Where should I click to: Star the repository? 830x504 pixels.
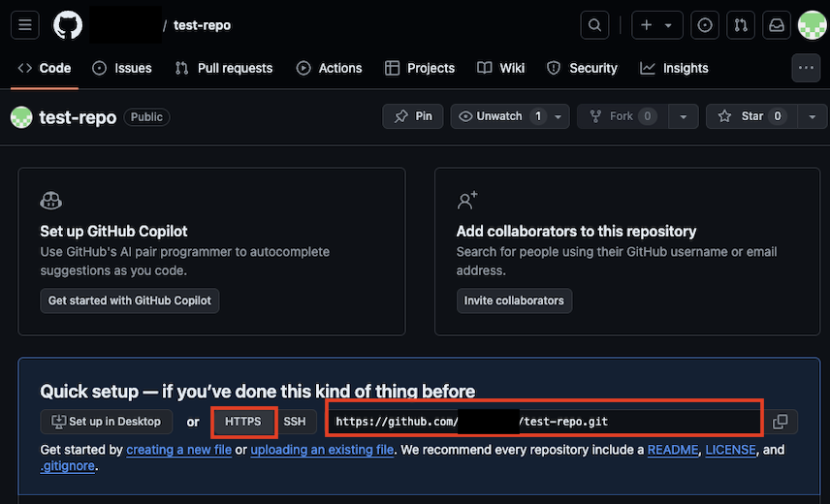pyautogui.click(x=751, y=116)
